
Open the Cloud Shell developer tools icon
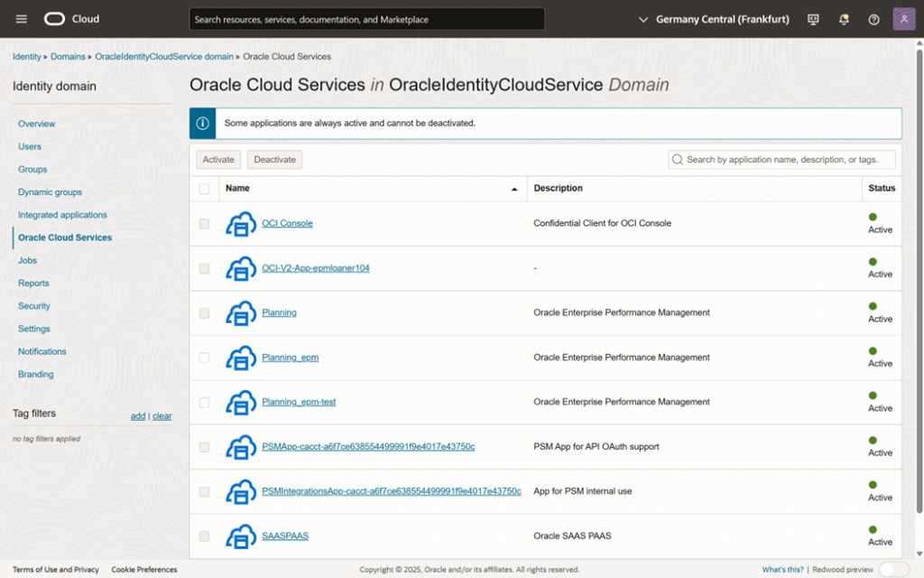pyautogui.click(x=813, y=19)
